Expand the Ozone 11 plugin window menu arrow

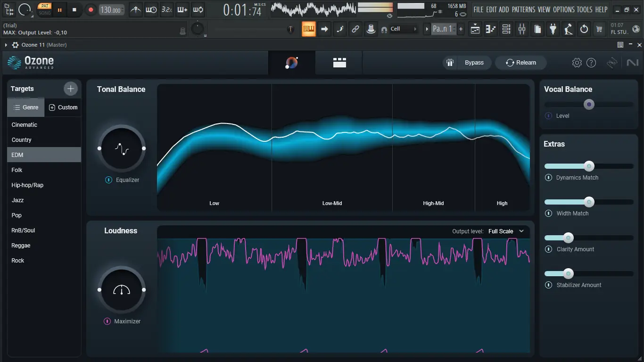(6, 45)
